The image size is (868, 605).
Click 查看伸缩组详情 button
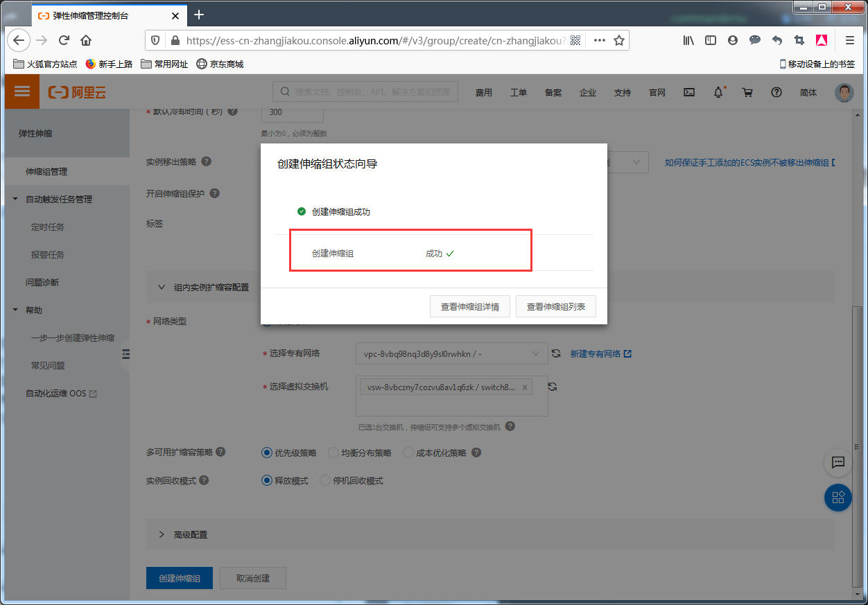(x=470, y=306)
